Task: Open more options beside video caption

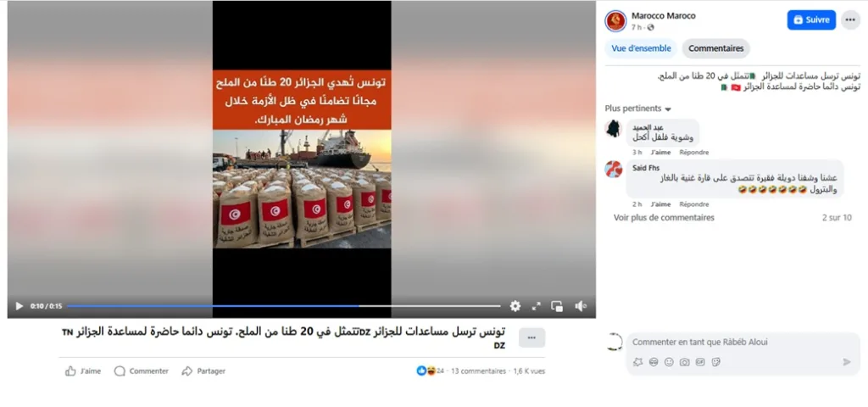Action: tap(531, 337)
